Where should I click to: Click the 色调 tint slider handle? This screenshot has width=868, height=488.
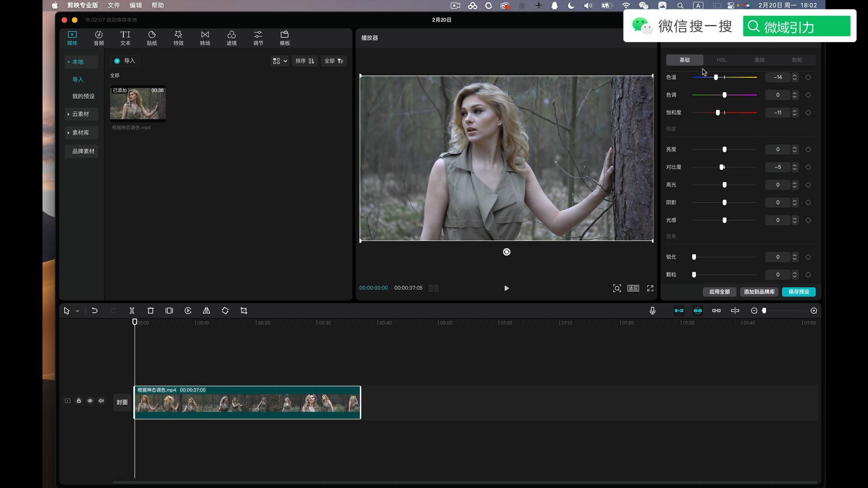(x=725, y=95)
